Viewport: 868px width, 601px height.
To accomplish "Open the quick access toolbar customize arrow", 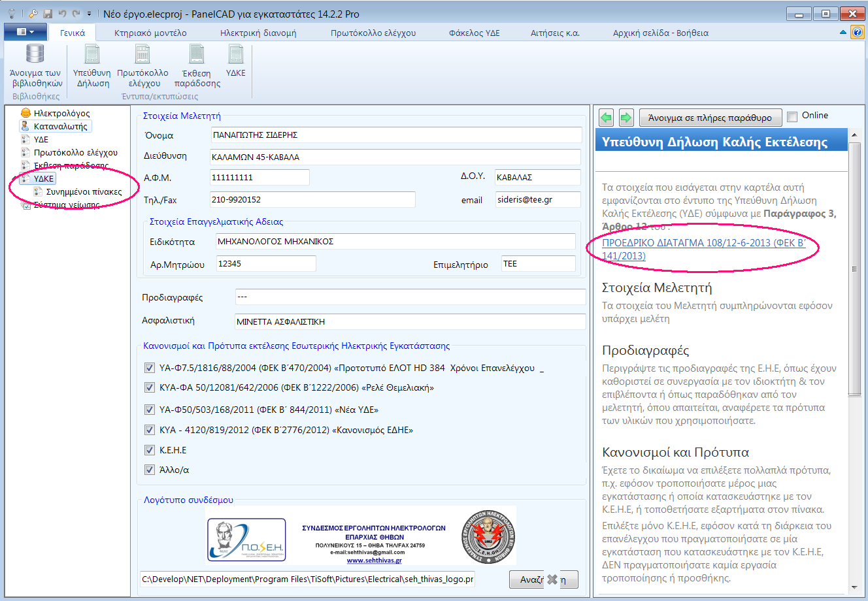I will pyautogui.click(x=90, y=14).
